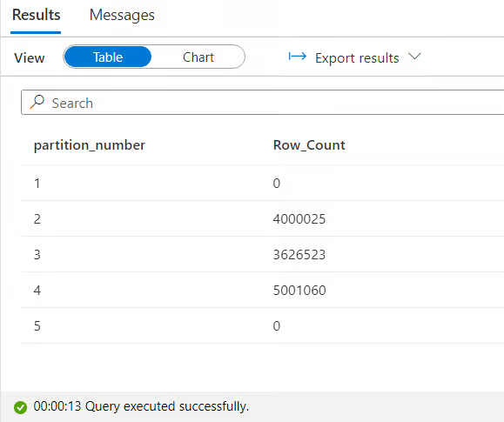
Task: Click the View label
Action: [30, 57]
